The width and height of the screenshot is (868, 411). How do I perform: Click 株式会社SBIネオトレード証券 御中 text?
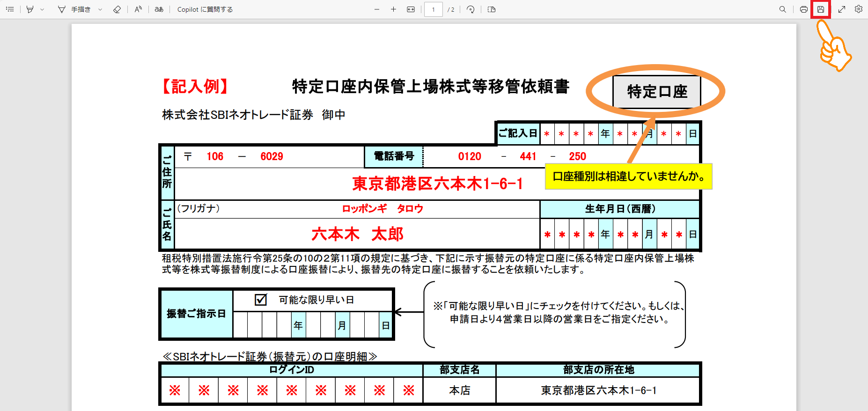pyautogui.click(x=254, y=115)
